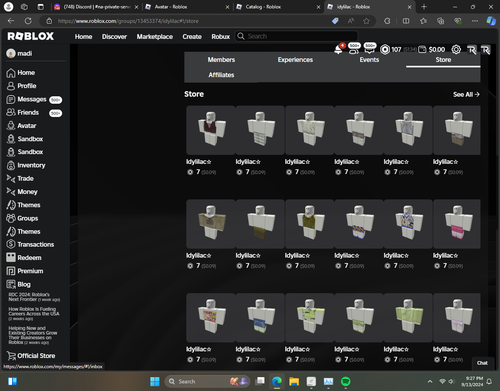This screenshot has height=391, width=500.
Task: Open the Roblox settings gear
Action: click(456, 50)
